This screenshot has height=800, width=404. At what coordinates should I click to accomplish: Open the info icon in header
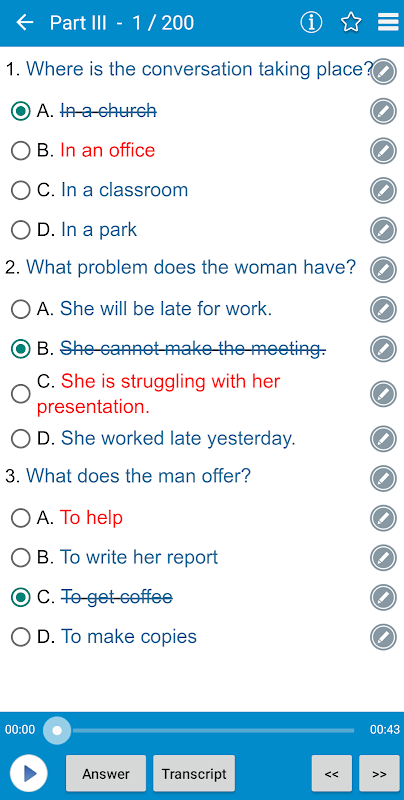click(311, 22)
